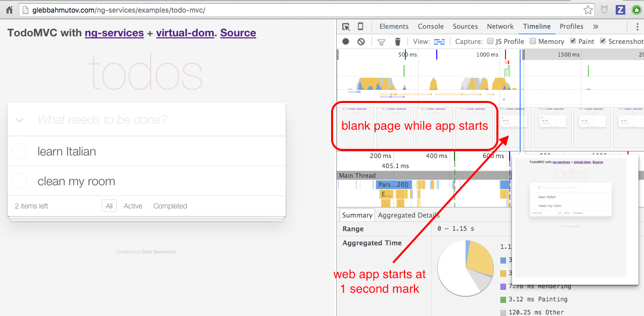The image size is (644, 316).
Task: Open the Aggregated Details tab
Action: (408, 215)
